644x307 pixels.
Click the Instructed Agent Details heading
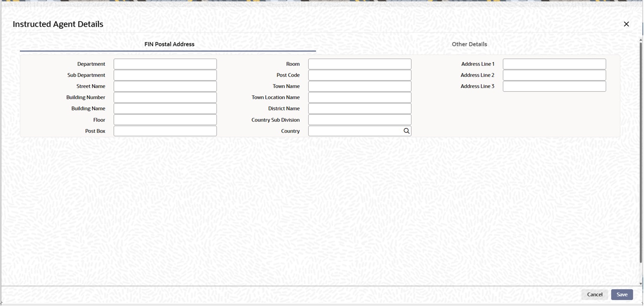point(58,24)
